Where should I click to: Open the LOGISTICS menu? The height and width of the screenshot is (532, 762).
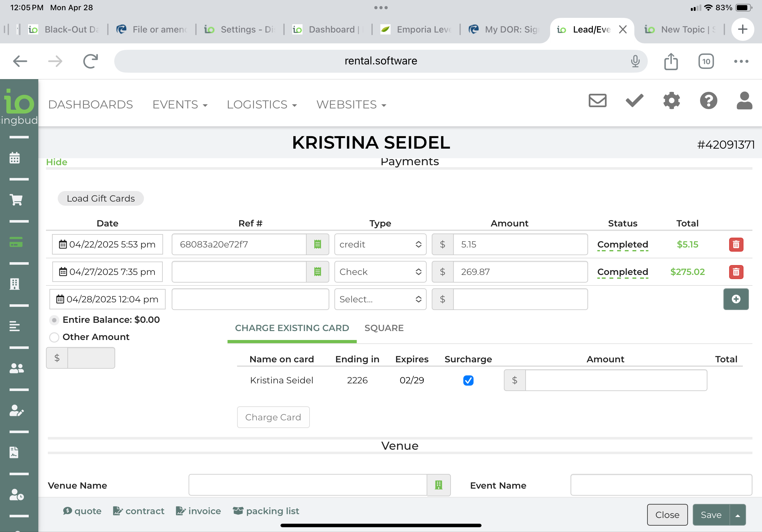pyautogui.click(x=262, y=105)
